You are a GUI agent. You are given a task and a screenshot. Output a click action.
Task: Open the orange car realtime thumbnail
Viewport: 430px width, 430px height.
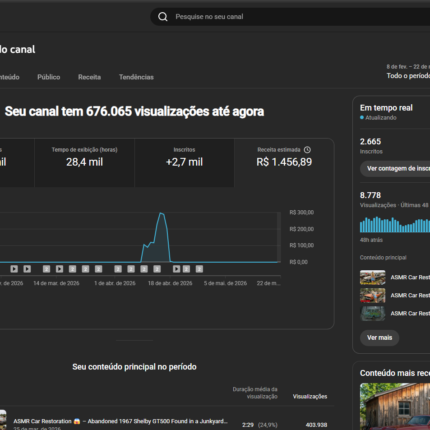[x=373, y=295]
